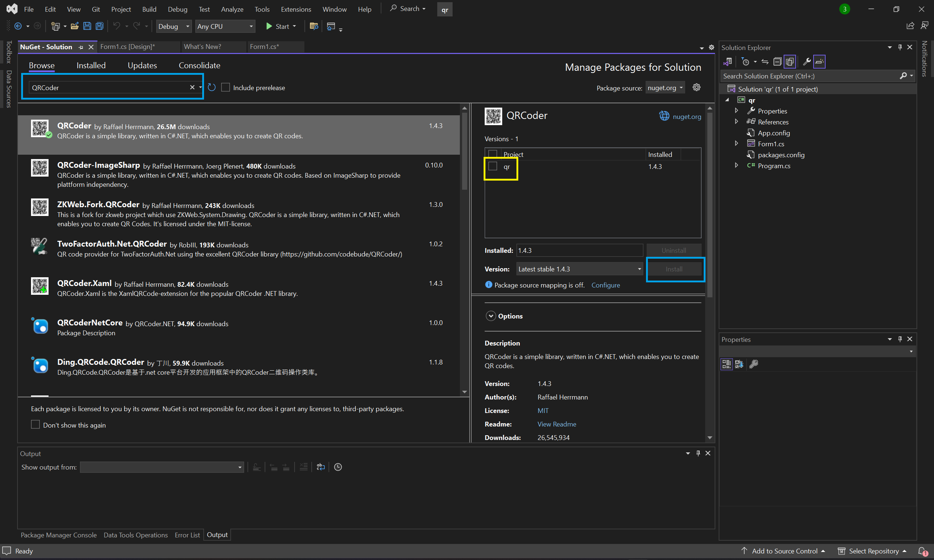Select the QRCoder-ImageSharp package entry

239,174
